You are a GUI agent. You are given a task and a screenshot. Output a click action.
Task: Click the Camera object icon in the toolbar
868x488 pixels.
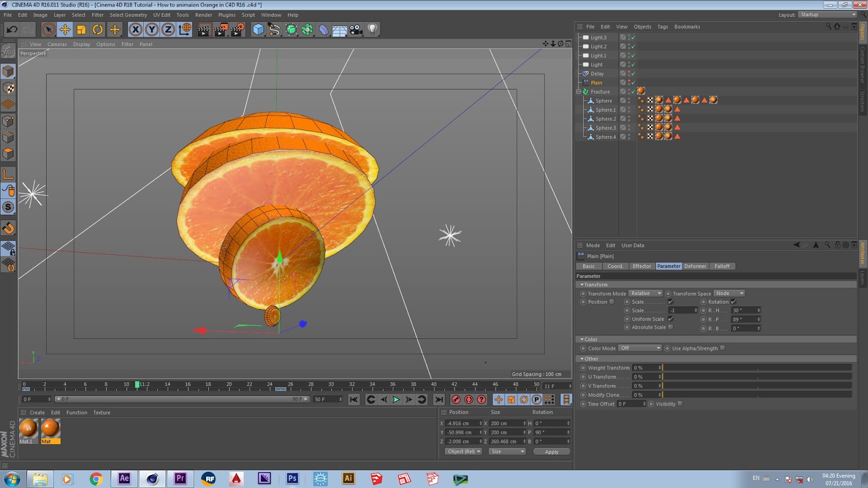(x=356, y=29)
